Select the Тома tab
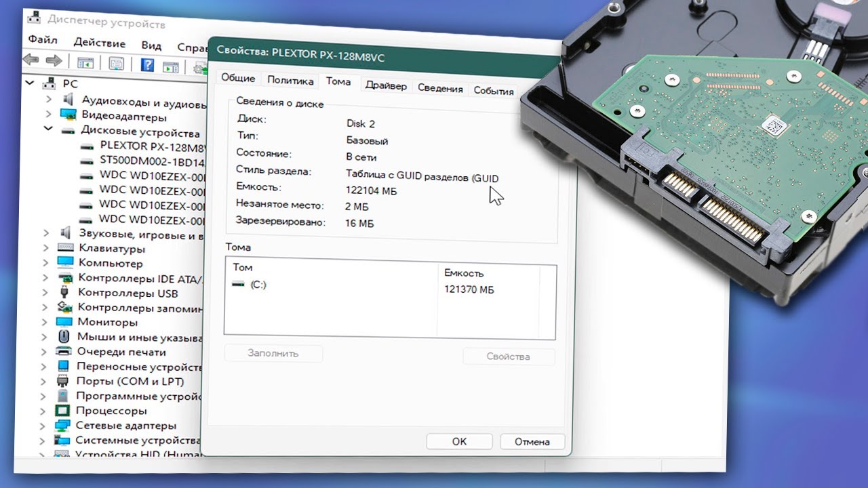 pyautogui.click(x=338, y=81)
